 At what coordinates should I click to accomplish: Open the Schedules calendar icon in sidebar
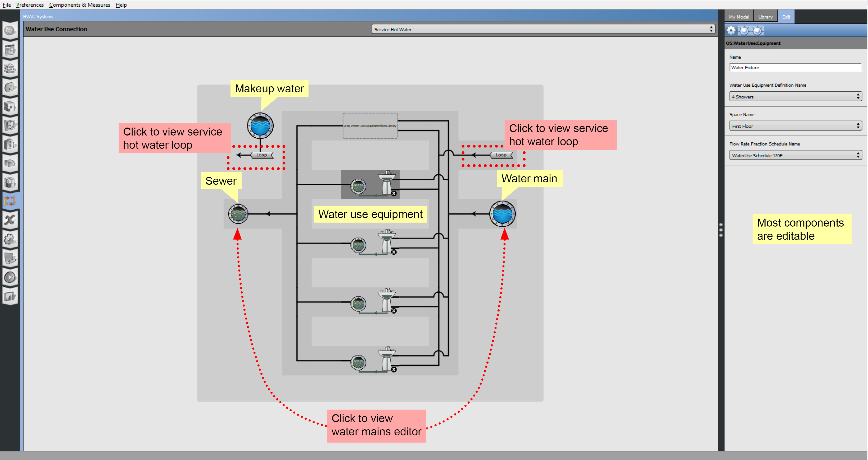coord(10,50)
